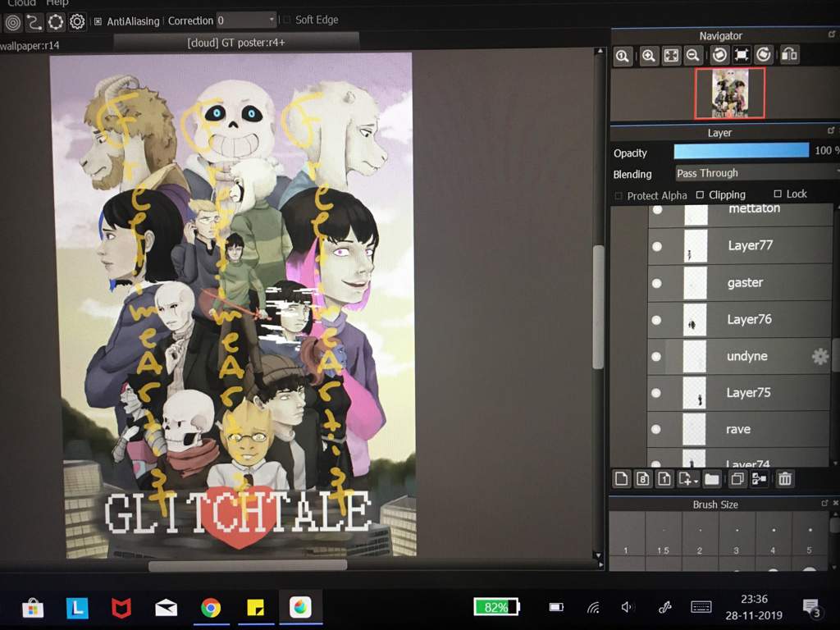Close the Brush Size panel
Viewport: 840px width, 630px height.
pyautogui.click(x=835, y=503)
